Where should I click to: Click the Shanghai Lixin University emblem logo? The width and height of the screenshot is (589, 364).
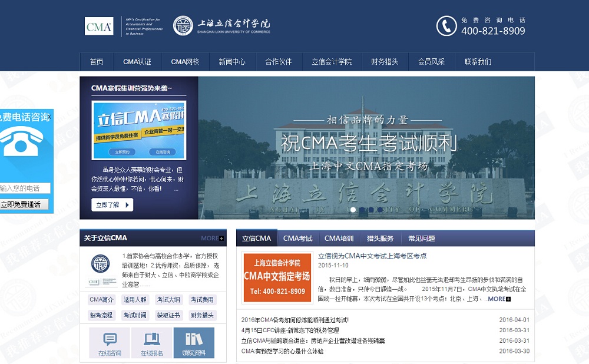click(x=183, y=26)
